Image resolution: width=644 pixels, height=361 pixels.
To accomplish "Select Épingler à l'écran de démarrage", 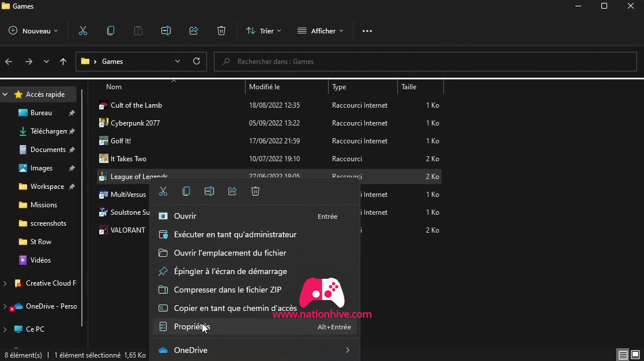I will point(255,271).
